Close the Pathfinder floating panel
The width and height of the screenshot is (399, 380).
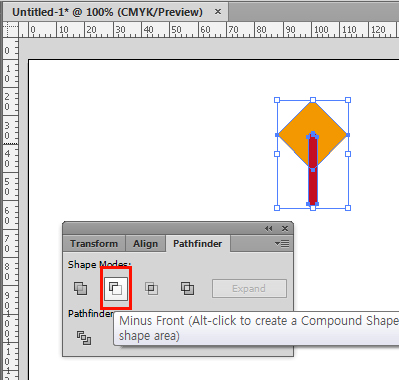click(x=285, y=228)
